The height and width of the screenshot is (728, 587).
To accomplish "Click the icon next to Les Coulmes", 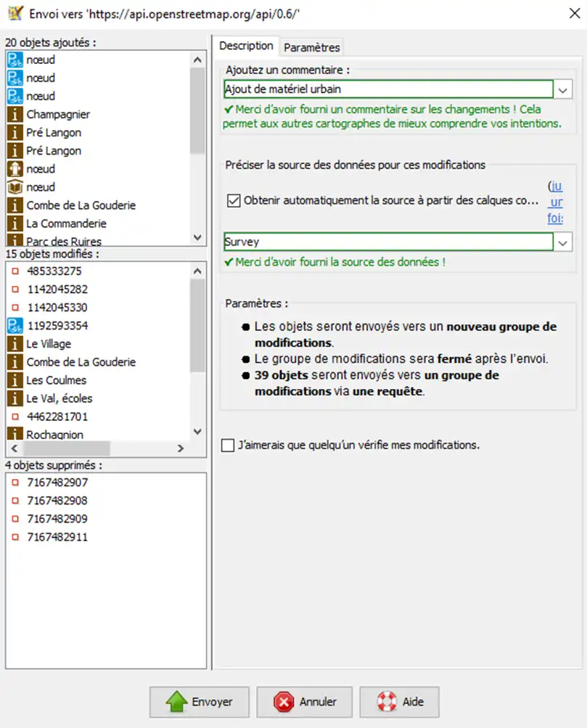I will [15, 380].
